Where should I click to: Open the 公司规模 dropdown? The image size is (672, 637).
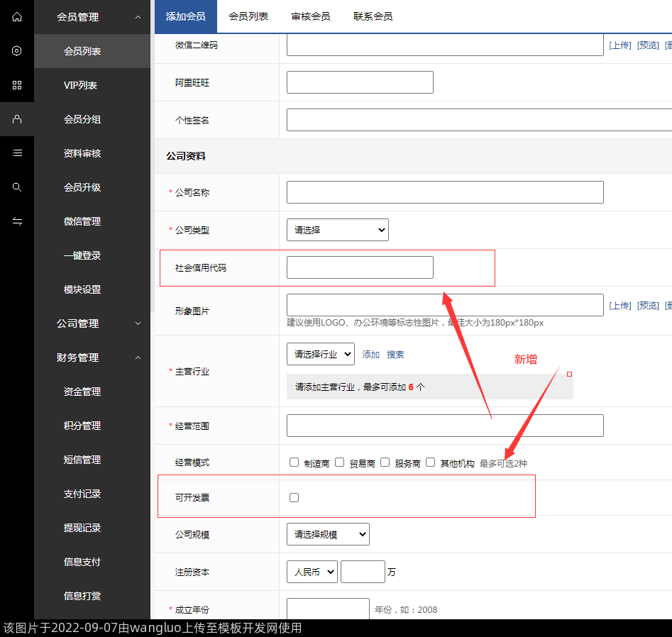pyautogui.click(x=328, y=534)
